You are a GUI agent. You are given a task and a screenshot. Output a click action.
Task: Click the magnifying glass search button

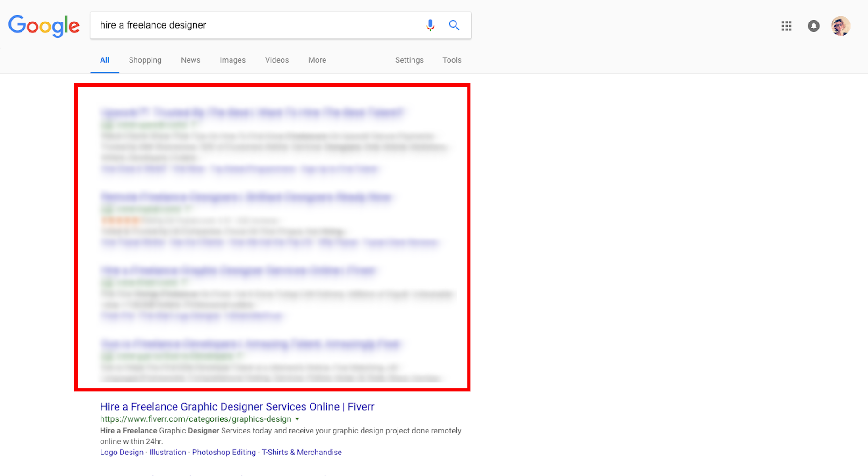click(x=454, y=25)
